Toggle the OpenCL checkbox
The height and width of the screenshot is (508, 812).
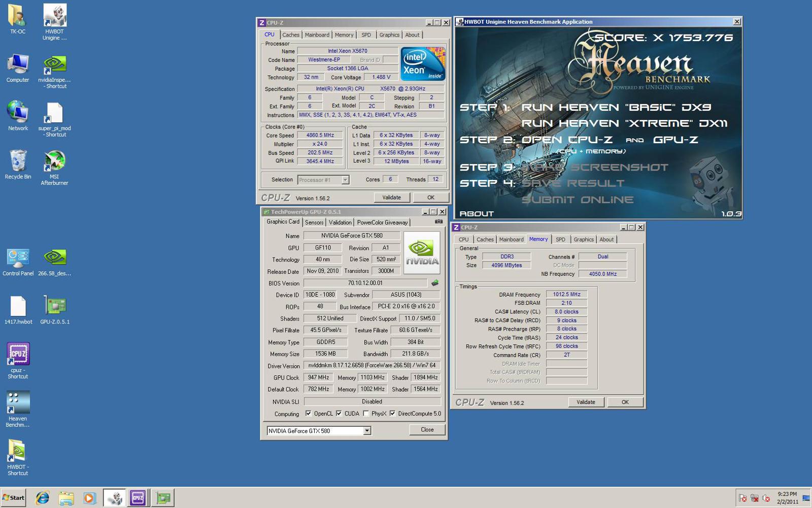308,414
